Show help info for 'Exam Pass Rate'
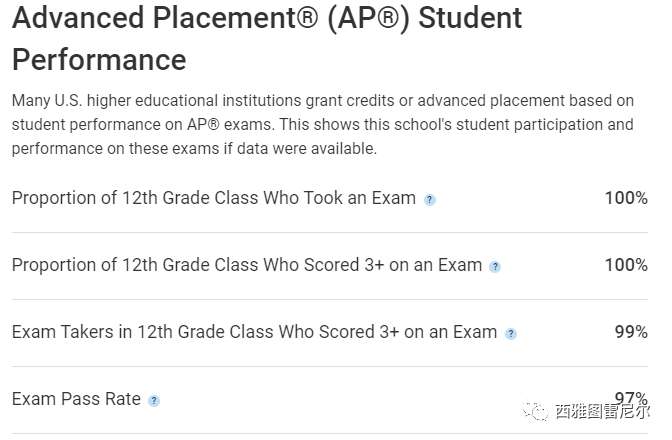Viewport: 672px width, 440px height. point(154,400)
